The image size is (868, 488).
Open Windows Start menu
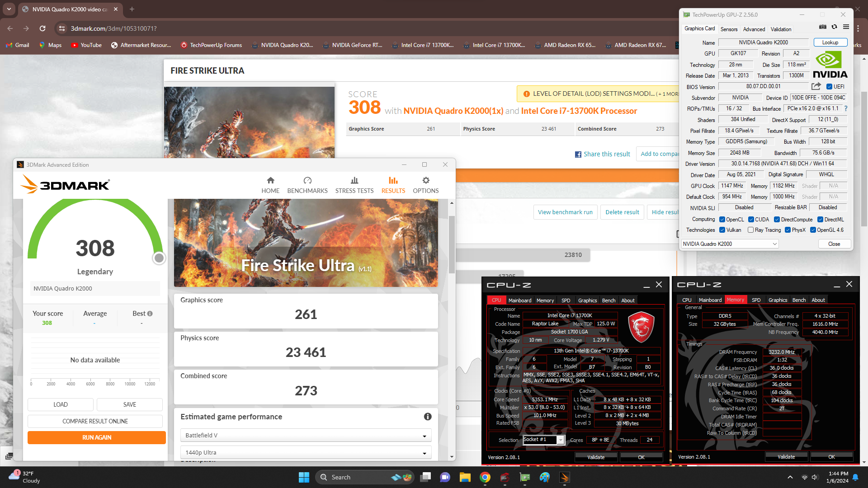304,477
